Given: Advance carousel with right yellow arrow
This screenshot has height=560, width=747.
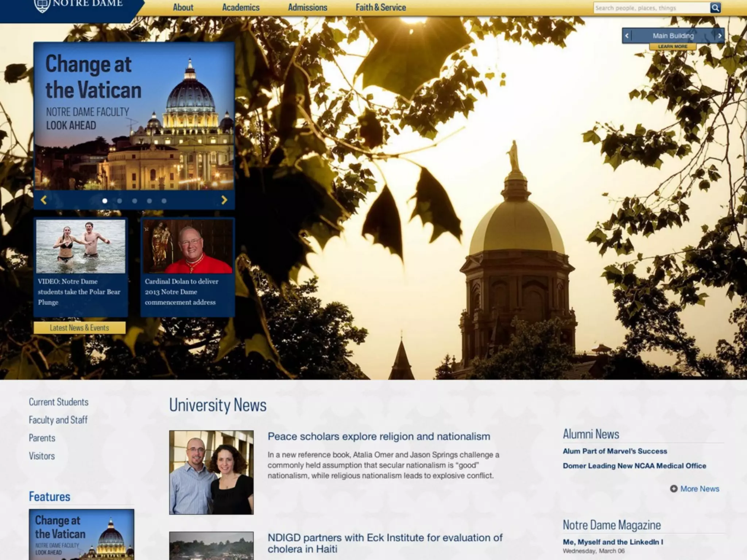Looking at the screenshot, I should click(224, 200).
